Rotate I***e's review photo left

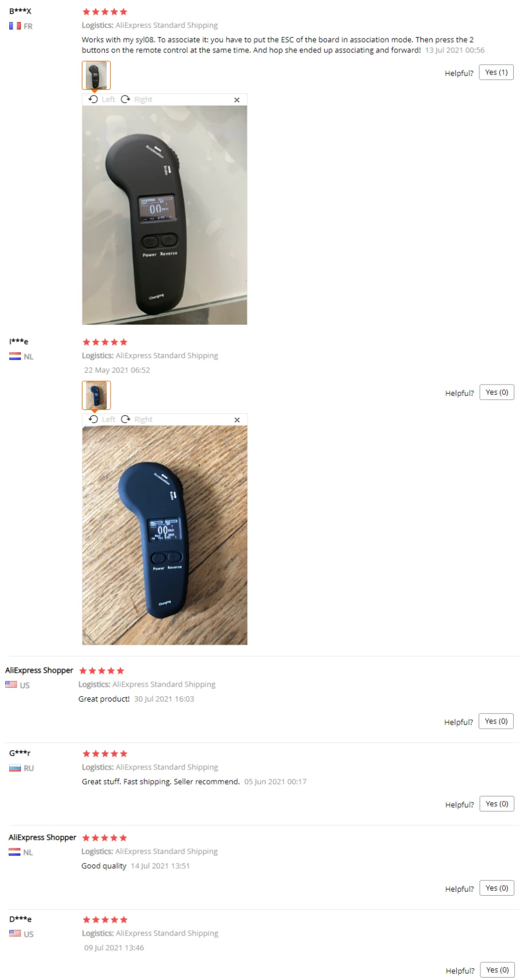click(x=101, y=419)
